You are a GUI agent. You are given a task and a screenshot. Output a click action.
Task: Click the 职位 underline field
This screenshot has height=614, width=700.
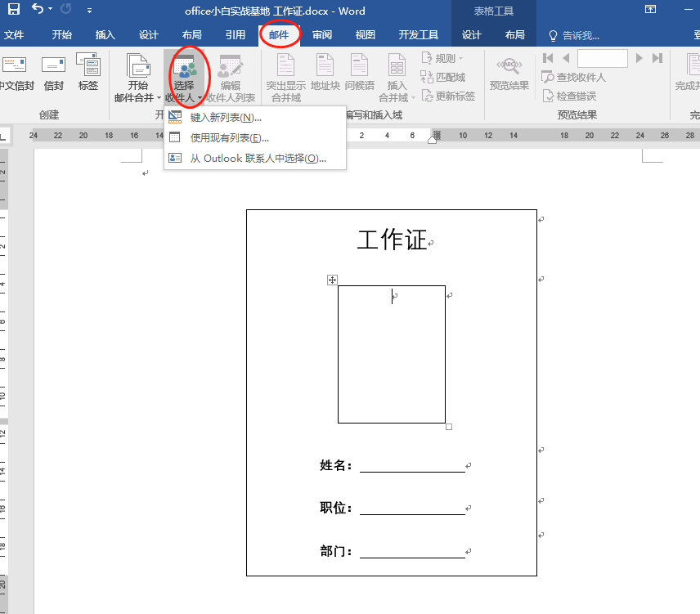point(412,509)
